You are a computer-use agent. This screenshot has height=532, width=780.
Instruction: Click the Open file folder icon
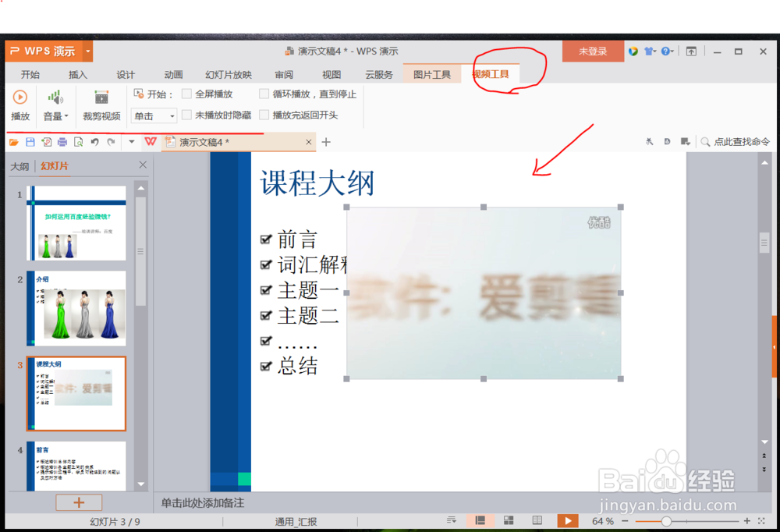[14, 141]
